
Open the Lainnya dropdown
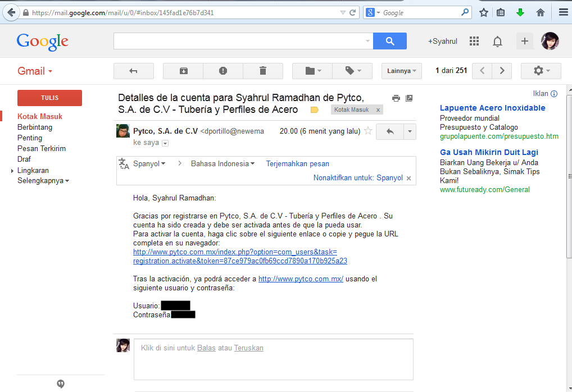[x=402, y=71]
